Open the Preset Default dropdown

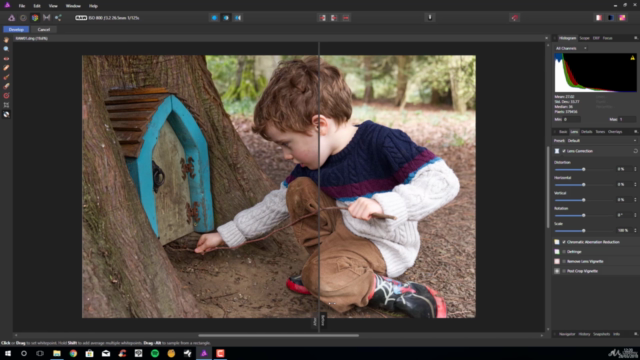click(602, 141)
